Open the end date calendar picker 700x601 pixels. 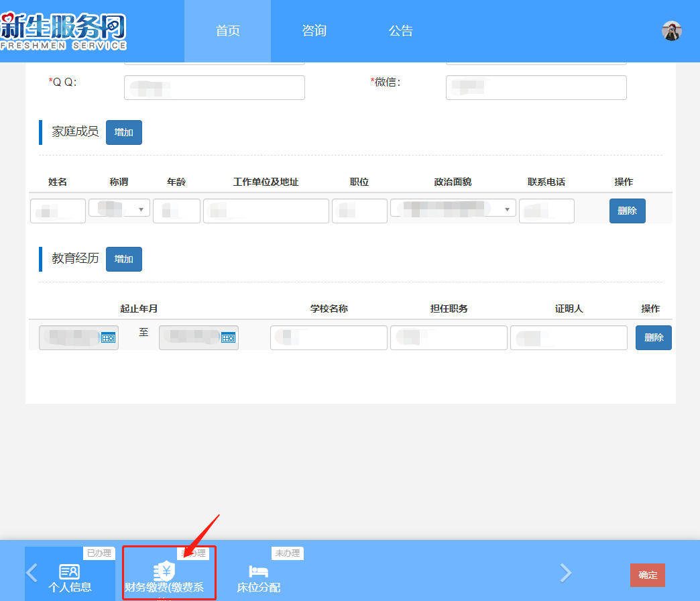point(228,338)
